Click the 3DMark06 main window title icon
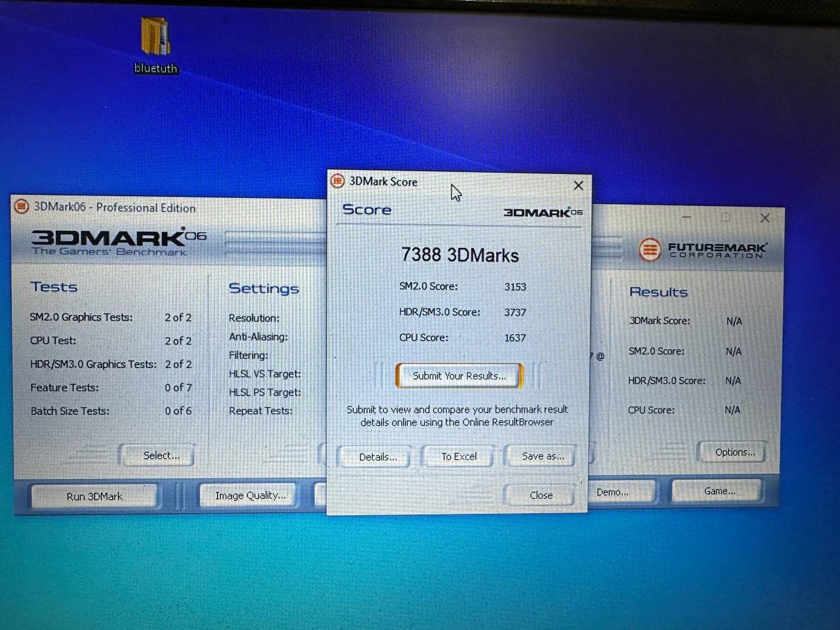840x630 pixels. [x=22, y=207]
